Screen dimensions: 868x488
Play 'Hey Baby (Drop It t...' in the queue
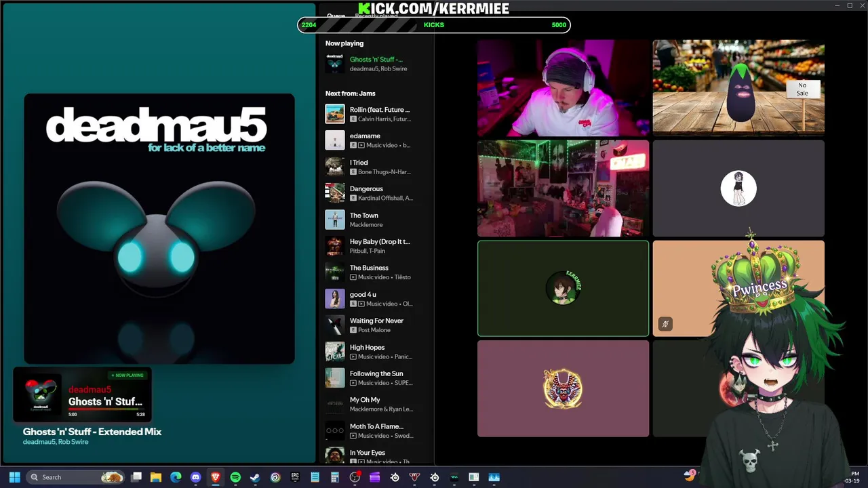[x=376, y=246]
